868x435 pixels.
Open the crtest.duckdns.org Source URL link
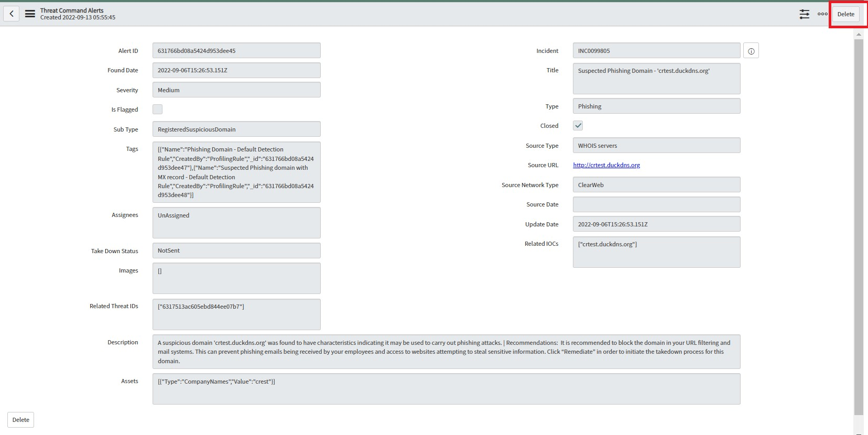pos(606,165)
